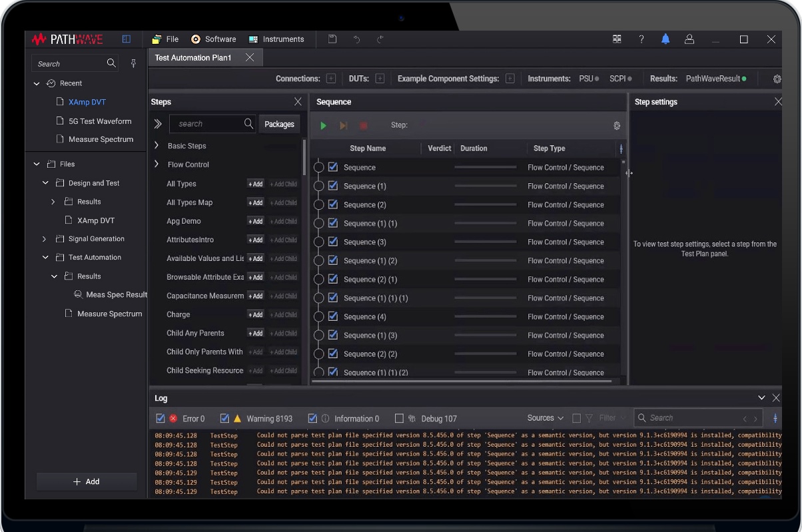Open the notifications bell icon
The height and width of the screenshot is (532, 802).
(x=665, y=39)
